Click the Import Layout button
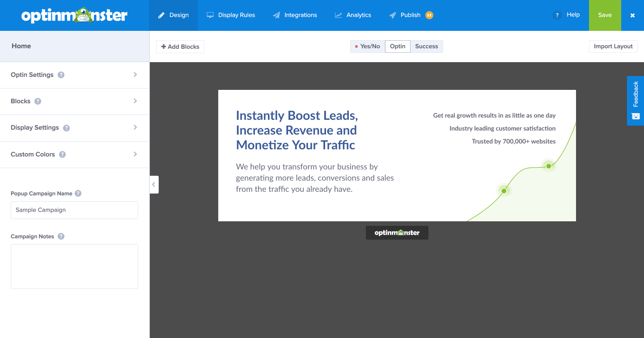The height and width of the screenshot is (338, 644). 613,46
